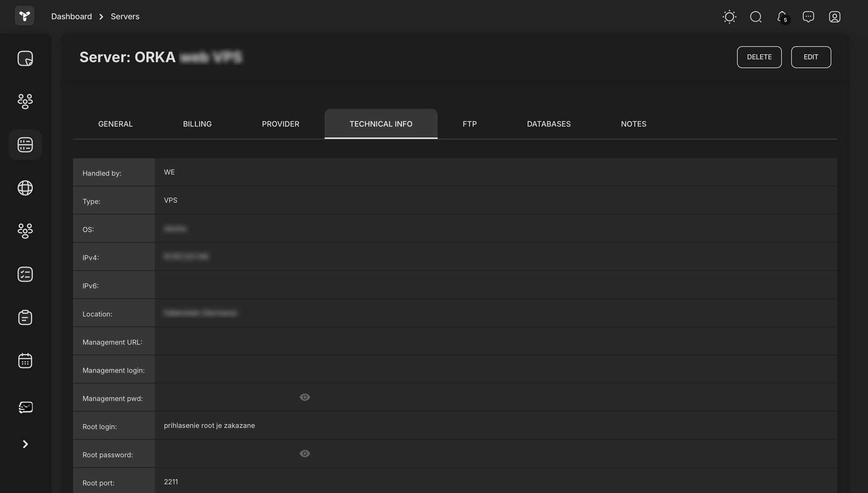Viewport: 868px width, 493px height.
Task: Click the EDIT button
Action: coord(811,57)
